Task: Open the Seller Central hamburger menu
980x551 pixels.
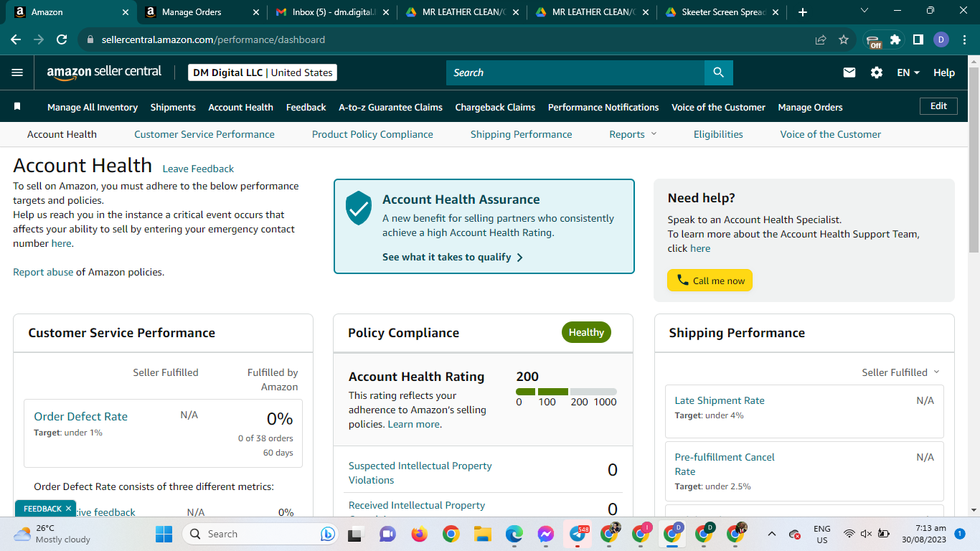Action: (18, 72)
